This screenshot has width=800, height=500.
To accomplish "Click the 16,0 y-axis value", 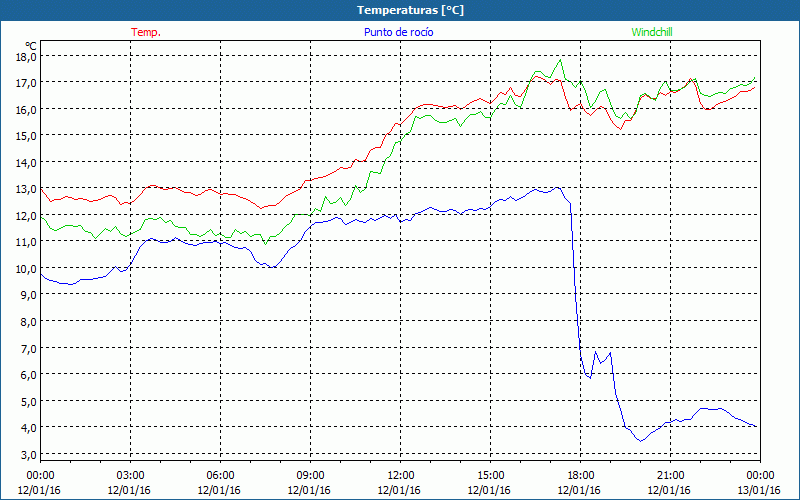I will click(x=26, y=109).
